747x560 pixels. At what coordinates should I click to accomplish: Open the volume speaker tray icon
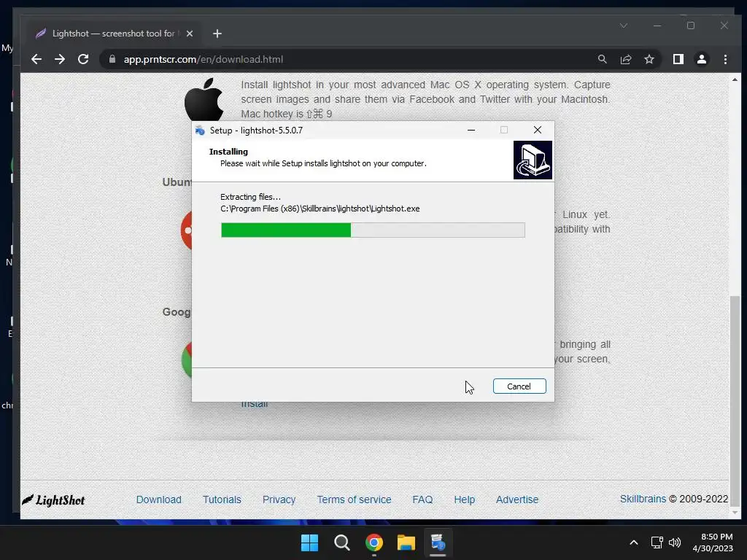[x=675, y=542]
